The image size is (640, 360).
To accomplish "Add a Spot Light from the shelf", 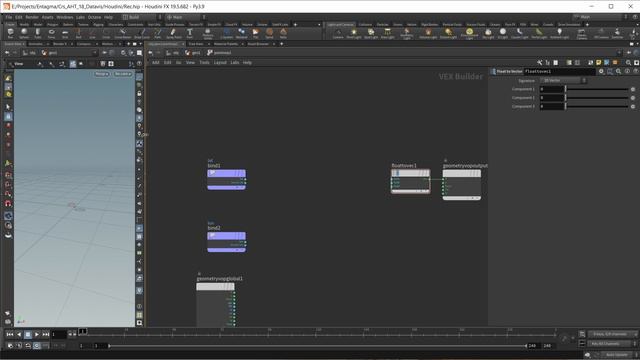I will (x=371, y=33).
